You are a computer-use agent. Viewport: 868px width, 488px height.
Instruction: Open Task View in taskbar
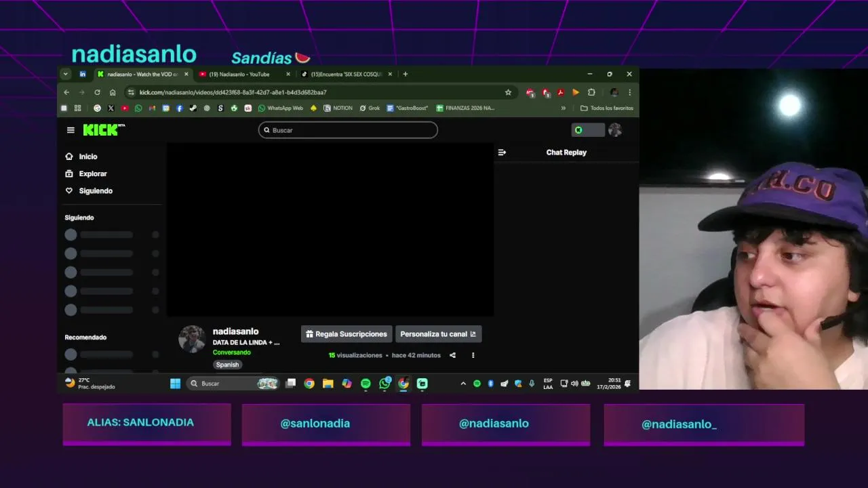(290, 384)
